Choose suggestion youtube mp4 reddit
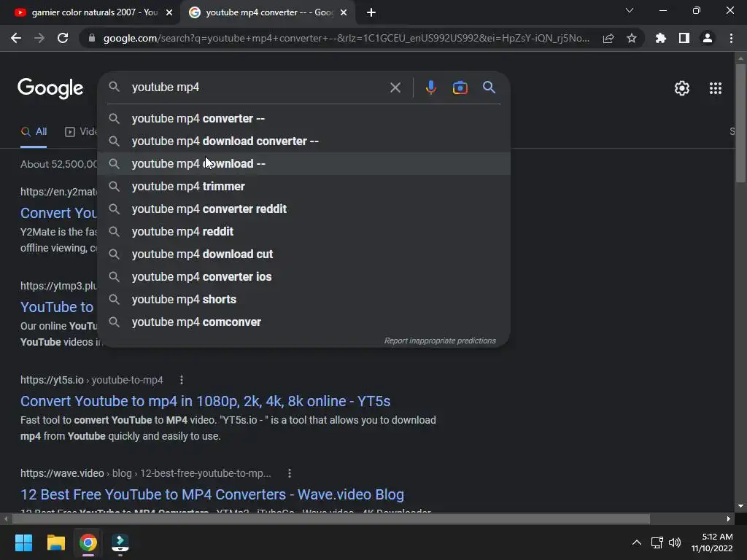 304,231
